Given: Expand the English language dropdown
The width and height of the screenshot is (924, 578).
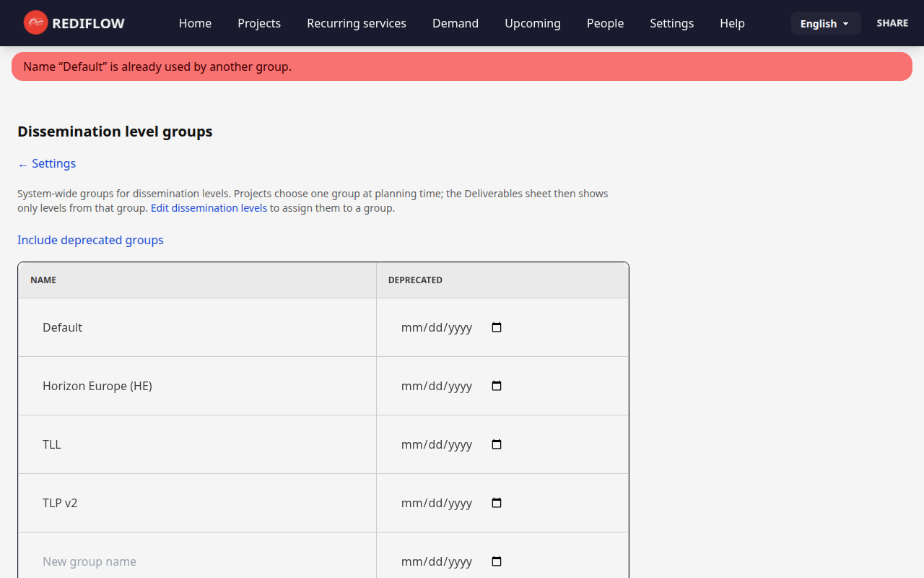Looking at the screenshot, I should click(825, 22).
